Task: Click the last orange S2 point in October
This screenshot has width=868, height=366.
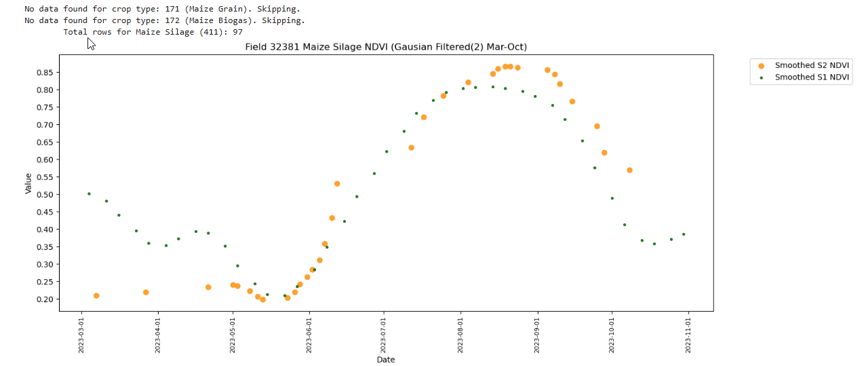Action: point(629,170)
